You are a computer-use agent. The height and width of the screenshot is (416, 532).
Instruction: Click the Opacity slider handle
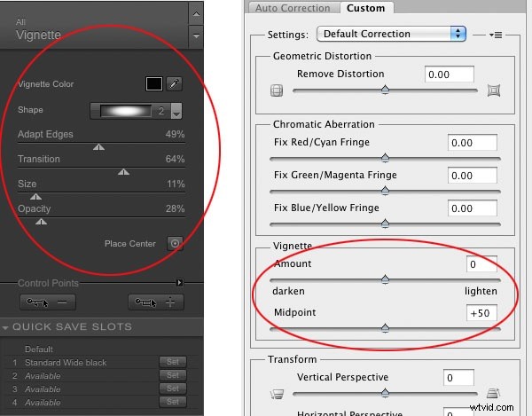(x=41, y=222)
